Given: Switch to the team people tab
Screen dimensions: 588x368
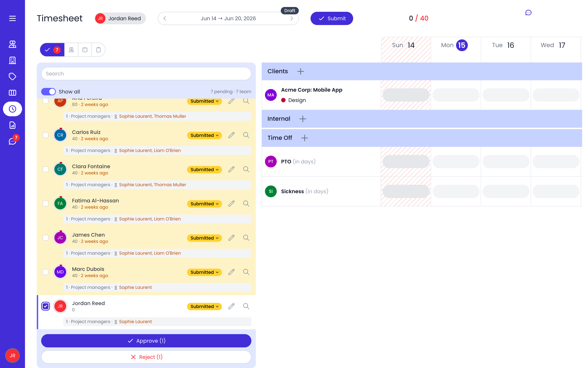Looking at the screenshot, I should click(x=71, y=50).
